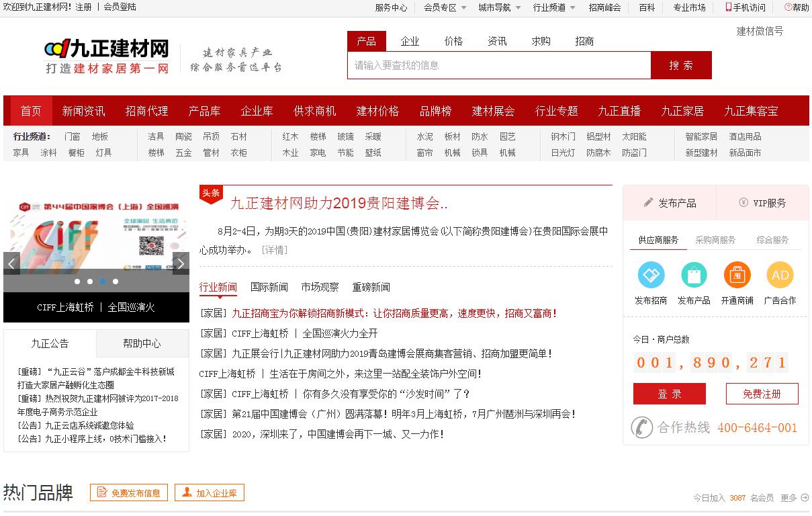Expand the 行业频道 dropdown in top bar
Viewport: 812px width, 516px height.
click(x=553, y=7)
